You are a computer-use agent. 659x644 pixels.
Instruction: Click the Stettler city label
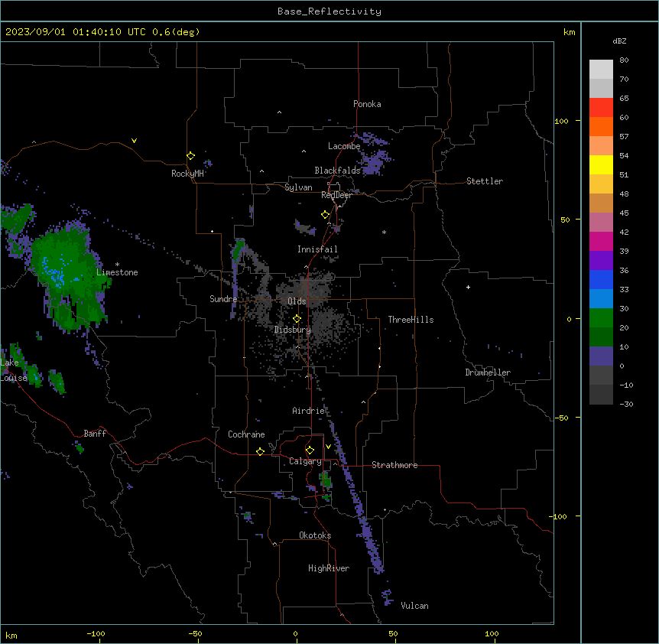485,181
